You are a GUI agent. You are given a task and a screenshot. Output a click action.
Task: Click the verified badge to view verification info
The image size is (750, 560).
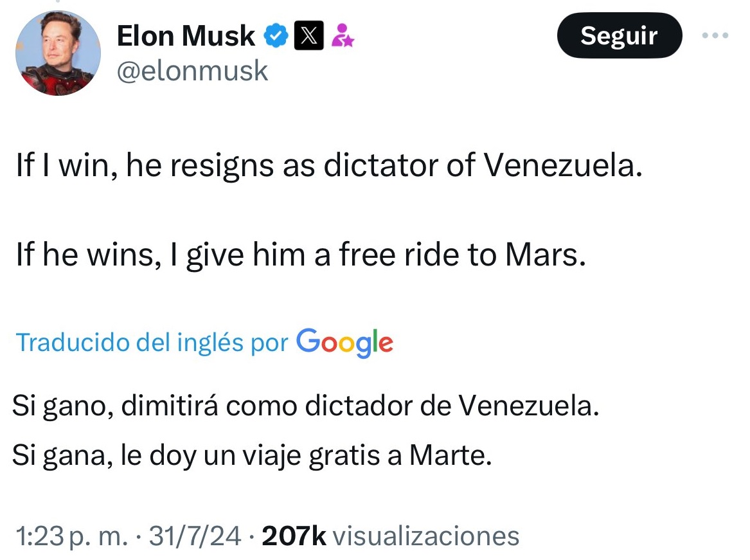click(275, 35)
